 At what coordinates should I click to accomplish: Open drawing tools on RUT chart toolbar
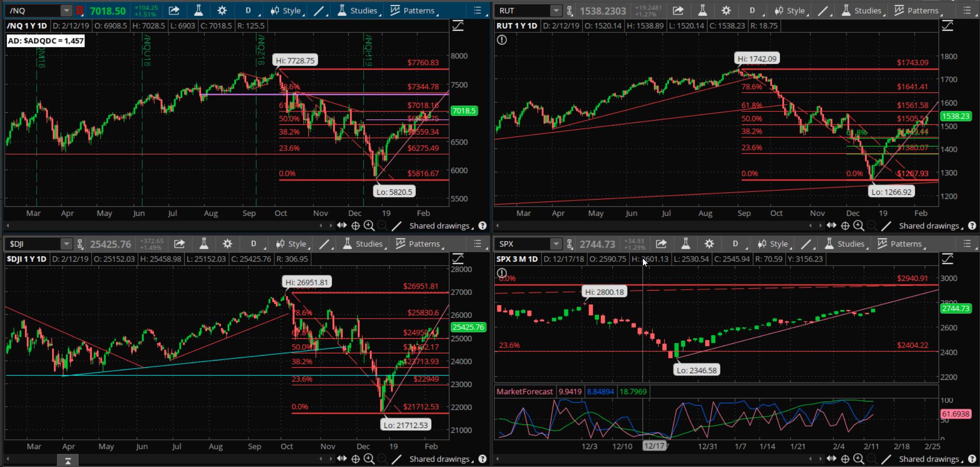pyautogui.click(x=823, y=11)
